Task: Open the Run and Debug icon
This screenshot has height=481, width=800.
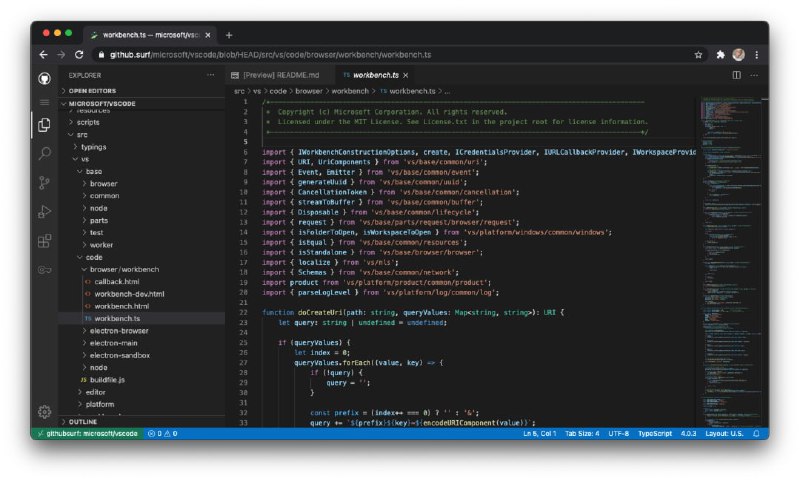Action: [44, 211]
